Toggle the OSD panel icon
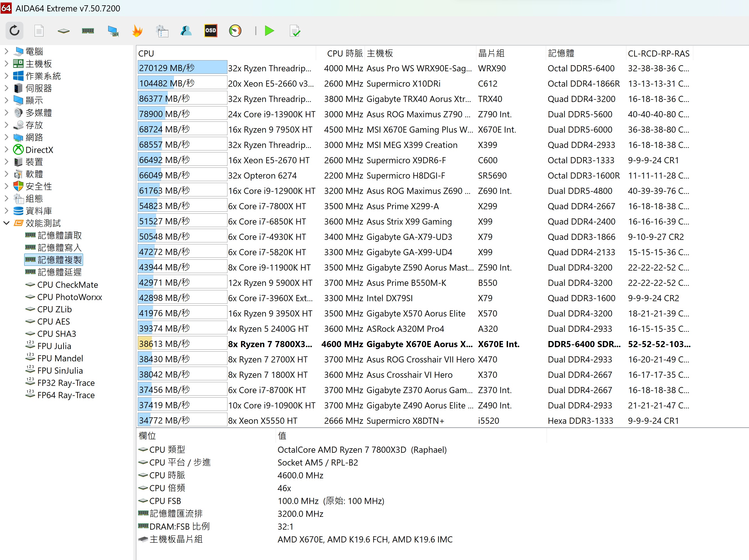Image resolution: width=749 pixels, height=560 pixels. [x=211, y=31]
